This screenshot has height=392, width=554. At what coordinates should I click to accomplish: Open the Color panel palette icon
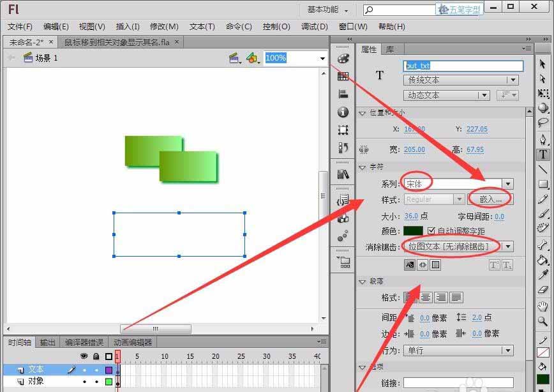tap(343, 59)
